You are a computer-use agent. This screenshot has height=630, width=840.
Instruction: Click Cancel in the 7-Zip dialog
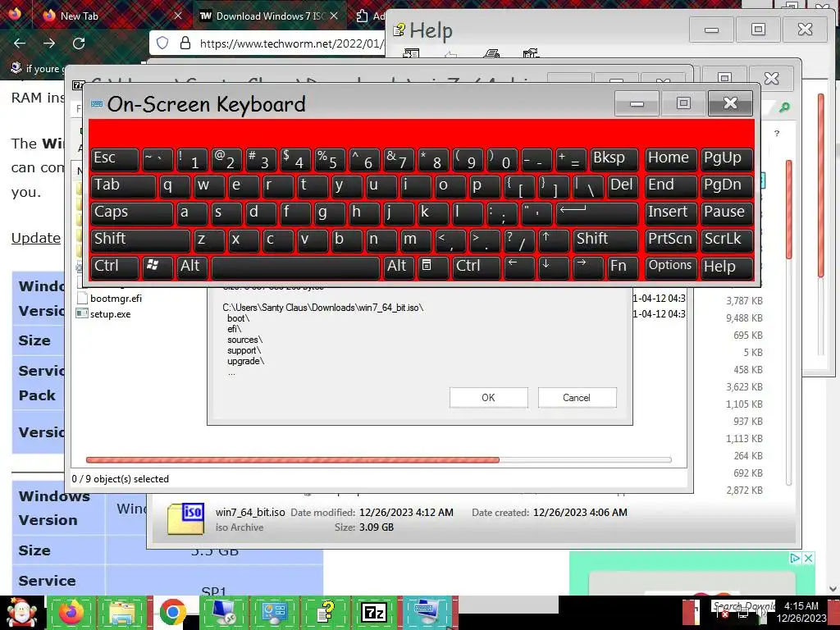click(x=577, y=398)
